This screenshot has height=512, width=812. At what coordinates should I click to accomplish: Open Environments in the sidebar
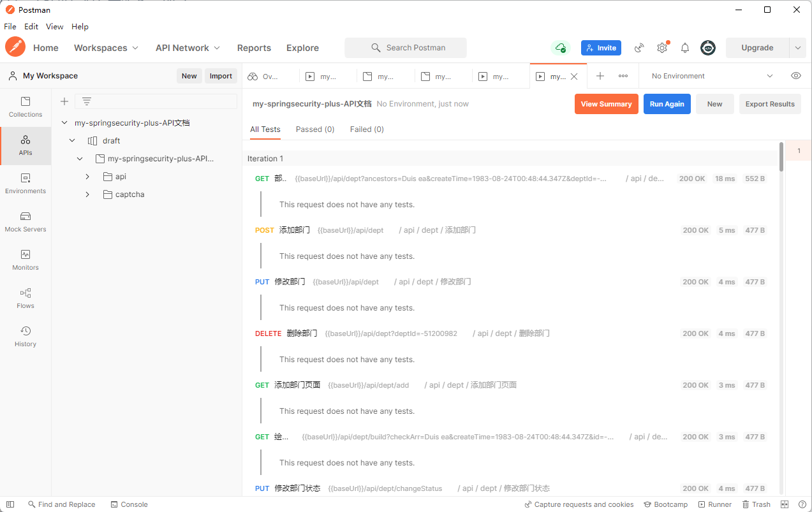click(x=26, y=184)
